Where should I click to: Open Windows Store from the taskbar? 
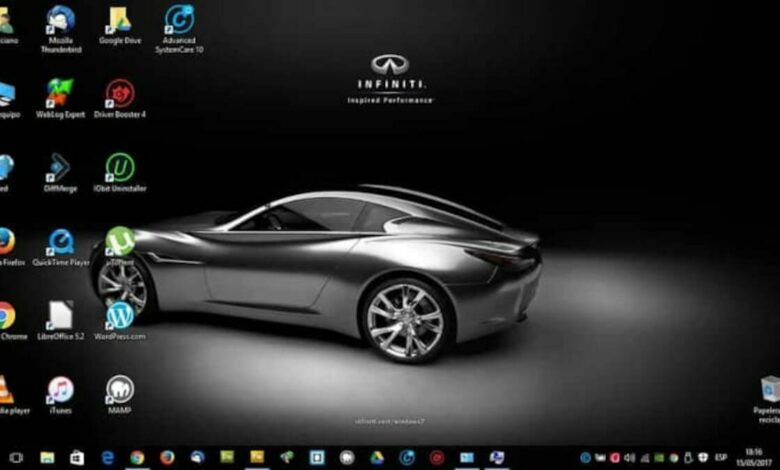point(77,458)
